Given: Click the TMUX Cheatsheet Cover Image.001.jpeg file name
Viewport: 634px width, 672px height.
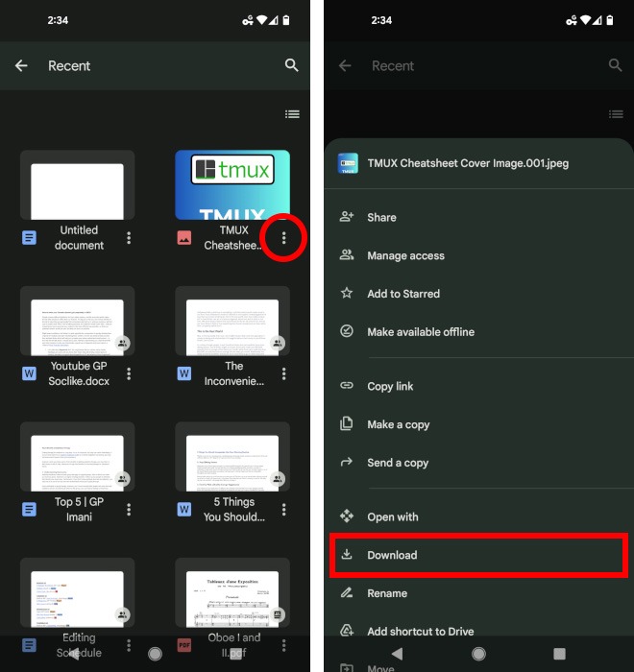Looking at the screenshot, I should tap(468, 163).
